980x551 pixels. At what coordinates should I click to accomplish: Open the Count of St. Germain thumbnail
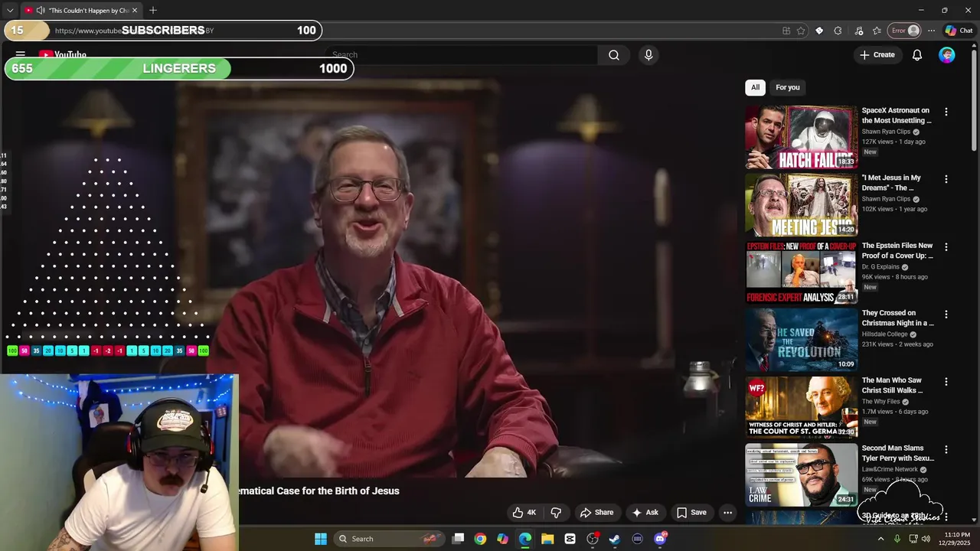[801, 408]
